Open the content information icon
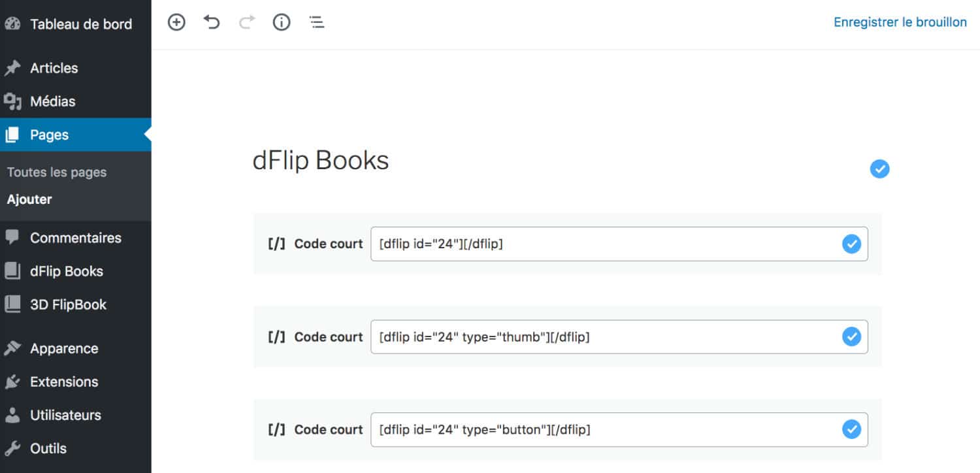980x473 pixels. (282, 22)
